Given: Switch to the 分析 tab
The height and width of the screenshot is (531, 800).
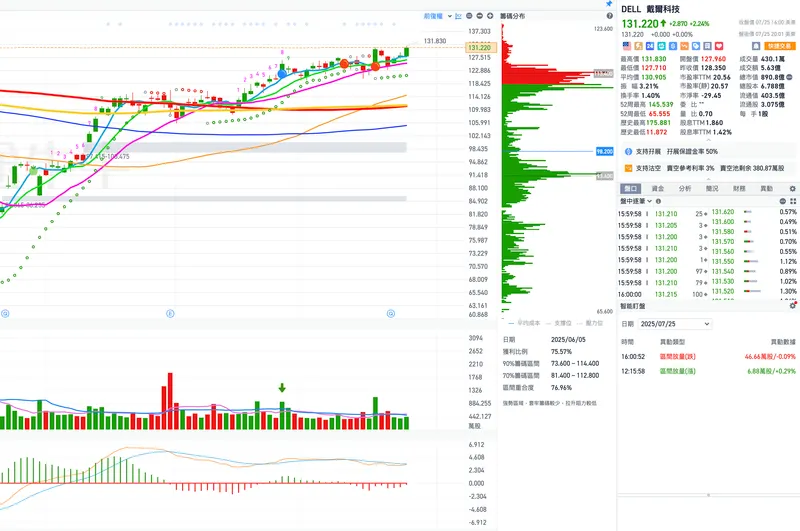Looking at the screenshot, I should 685,188.
